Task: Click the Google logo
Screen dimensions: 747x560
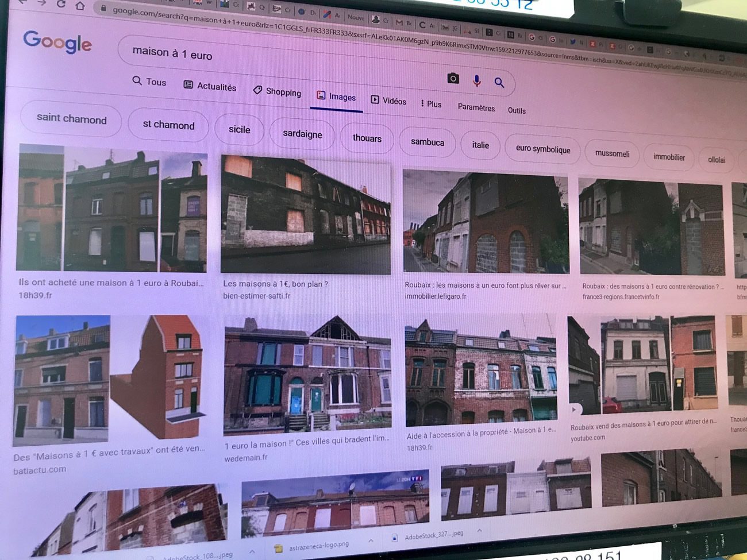Action: click(57, 41)
